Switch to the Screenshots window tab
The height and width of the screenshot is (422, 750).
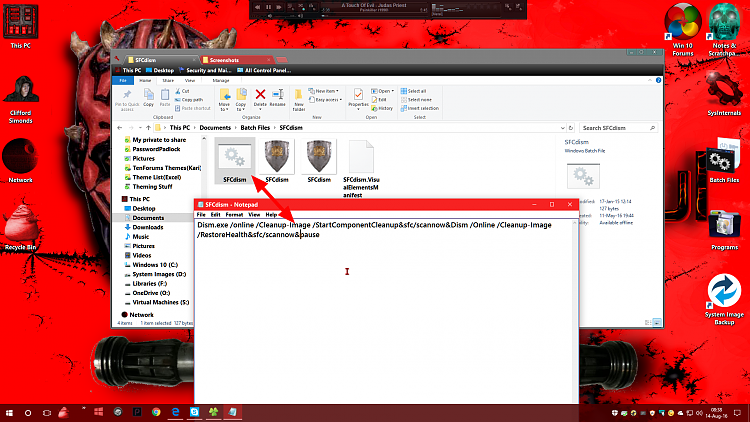236,60
